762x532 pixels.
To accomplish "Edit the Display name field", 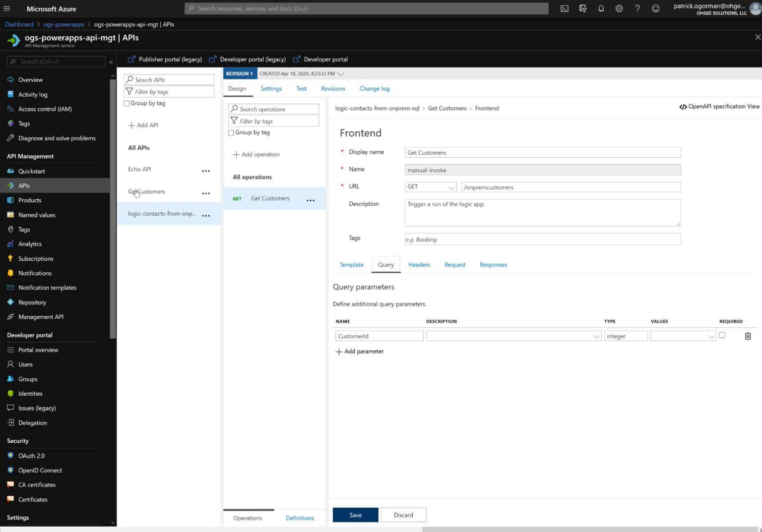I will pyautogui.click(x=542, y=152).
